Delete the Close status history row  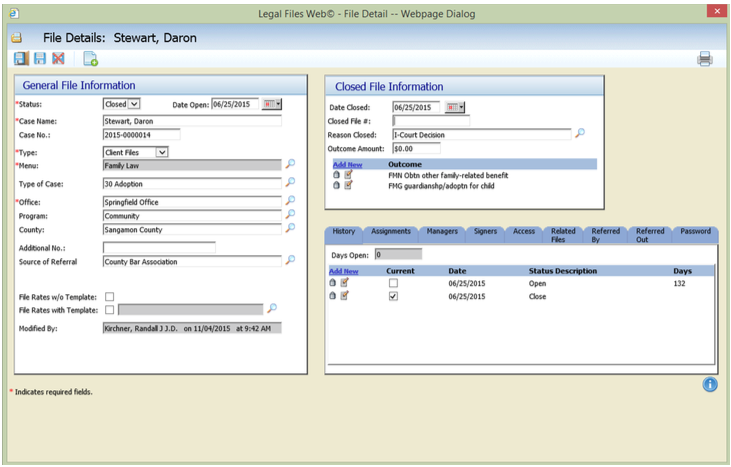tap(332, 295)
